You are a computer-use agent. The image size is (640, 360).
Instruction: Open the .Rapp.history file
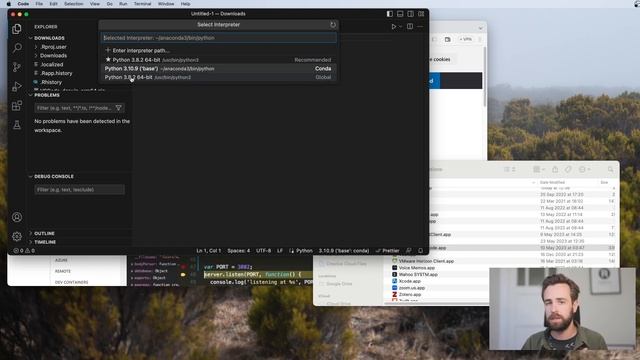tap(56, 73)
